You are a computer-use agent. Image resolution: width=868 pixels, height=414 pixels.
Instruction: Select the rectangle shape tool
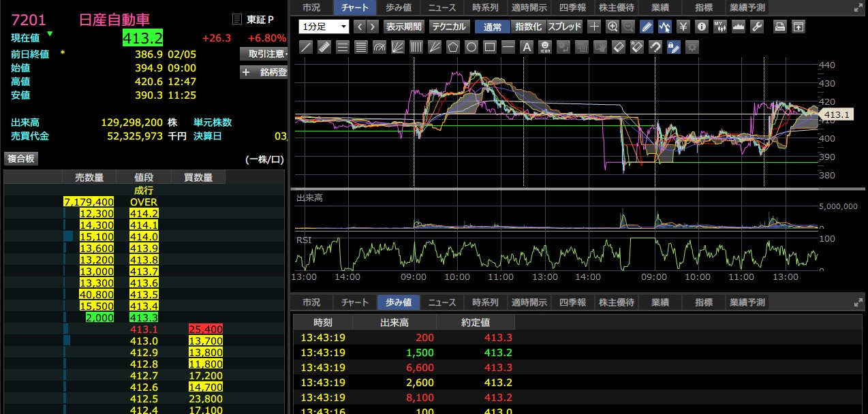pos(489,47)
